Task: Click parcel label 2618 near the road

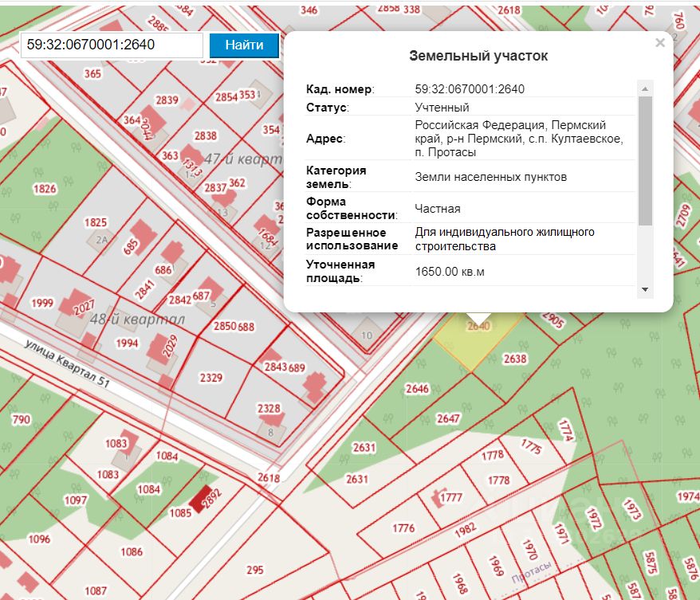Action: coord(269,478)
